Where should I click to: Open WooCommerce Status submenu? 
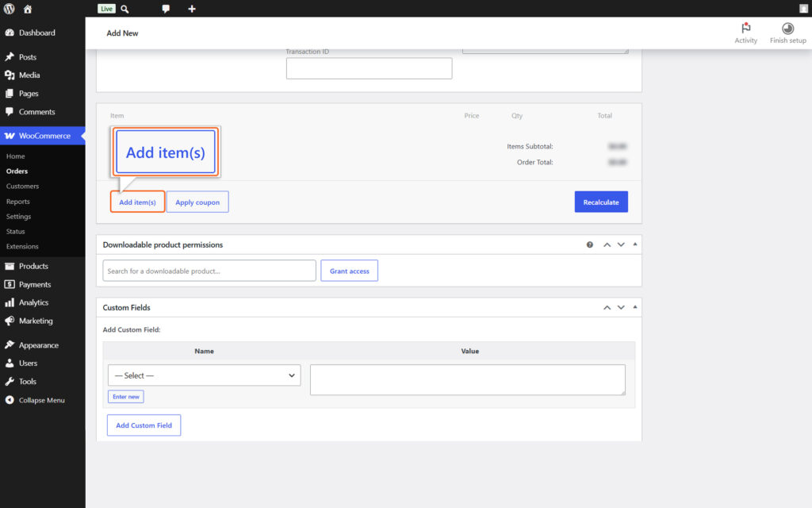tap(16, 231)
